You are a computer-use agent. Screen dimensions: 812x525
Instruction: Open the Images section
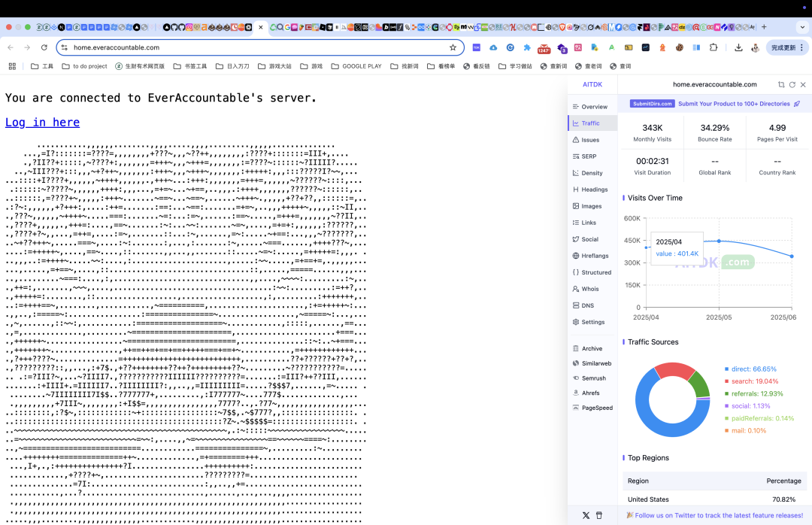592,206
